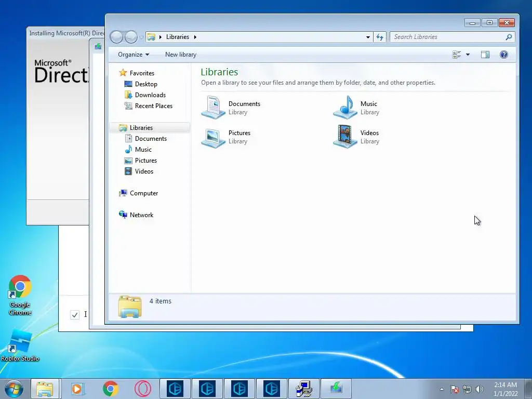Select Favorites star in navigation pane
This screenshot has width=532, height=399.
pos(123,73)
